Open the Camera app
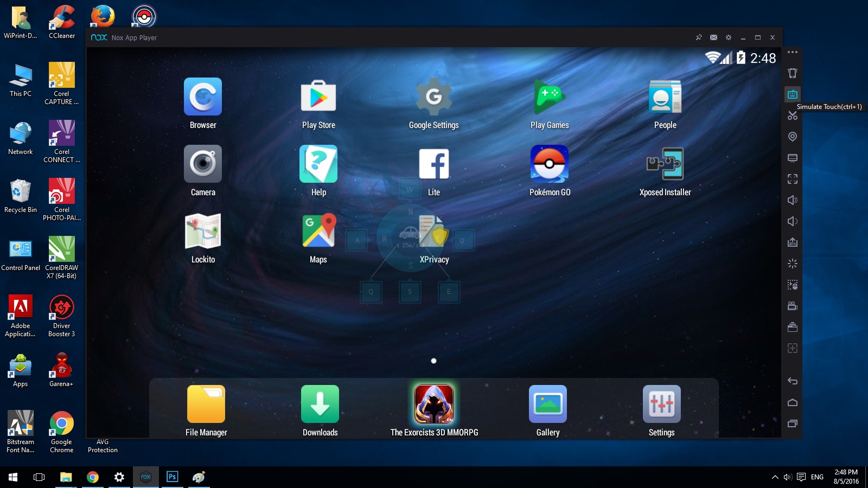The height and width of the screenshot is (488, 868). pyautogui.click(x=203, y=164)
